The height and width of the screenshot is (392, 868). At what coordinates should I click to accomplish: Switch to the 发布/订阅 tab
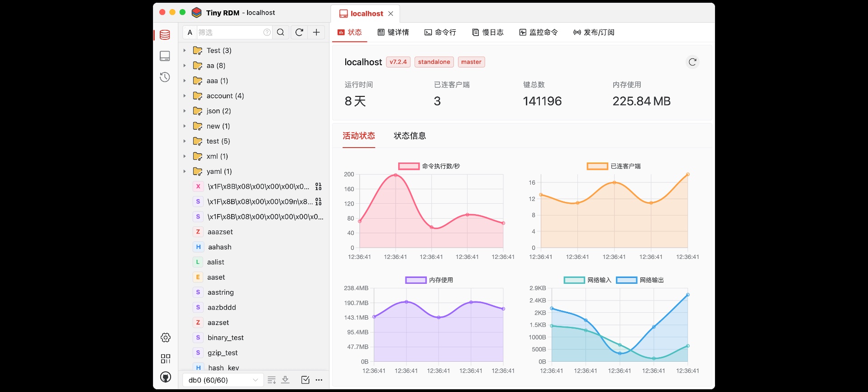tap(594, 32)
